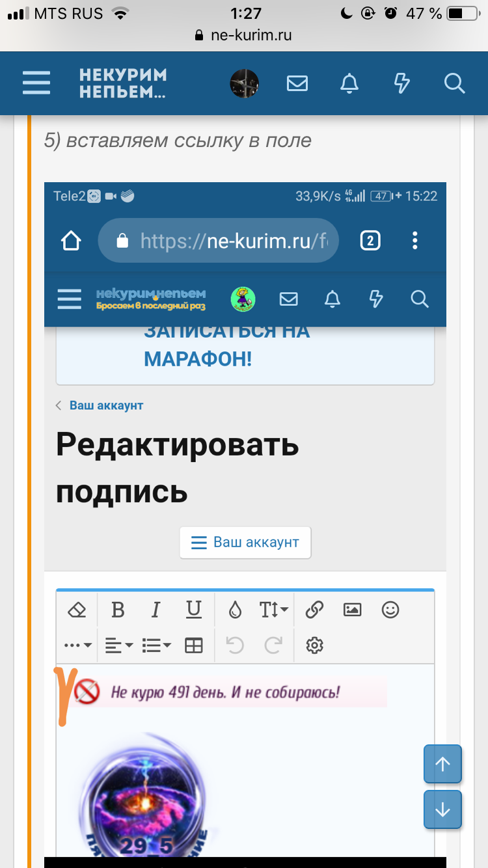
Task: Tap the scroll-up arrow button
Action: point(442,764)
